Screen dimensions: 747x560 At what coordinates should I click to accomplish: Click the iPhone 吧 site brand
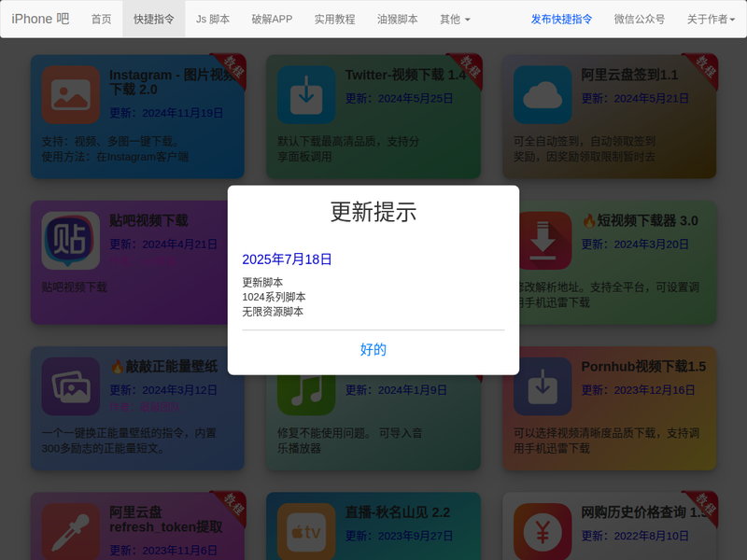point(40,19)
